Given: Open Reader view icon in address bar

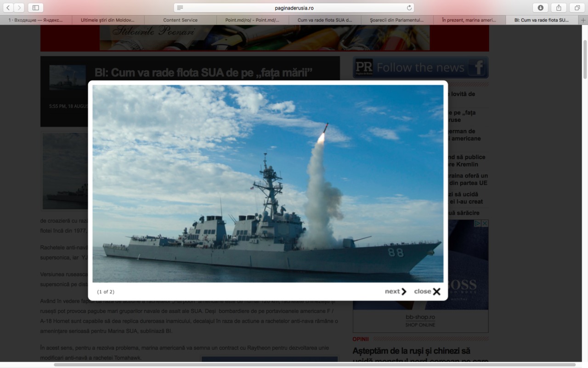Looking at the screenshot, I should click(180, 8).
